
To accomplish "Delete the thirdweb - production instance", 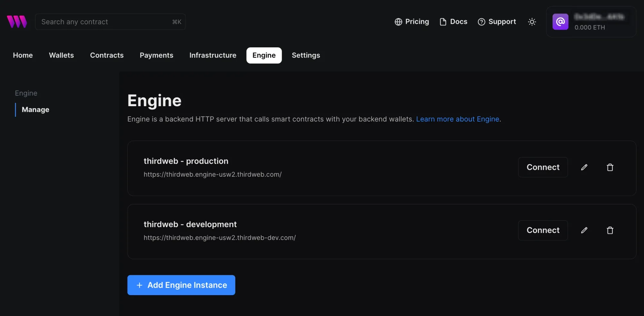I will click(x=610, y=167).
